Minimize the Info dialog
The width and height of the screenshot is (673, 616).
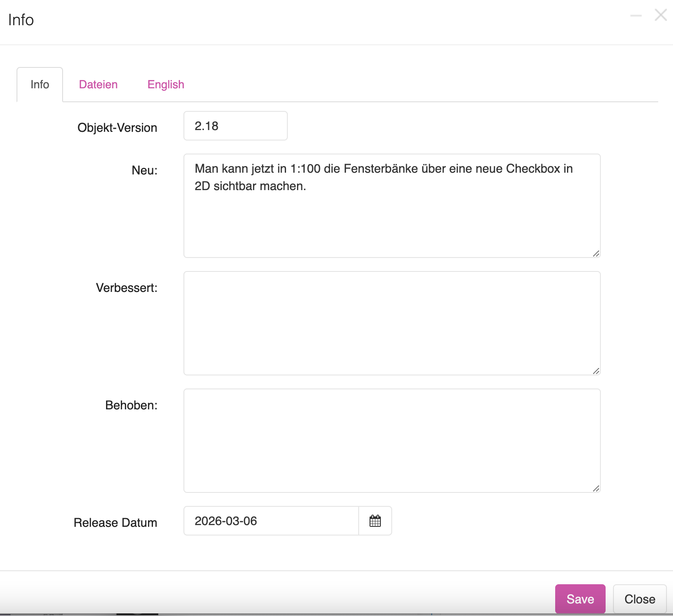[636, 16]
